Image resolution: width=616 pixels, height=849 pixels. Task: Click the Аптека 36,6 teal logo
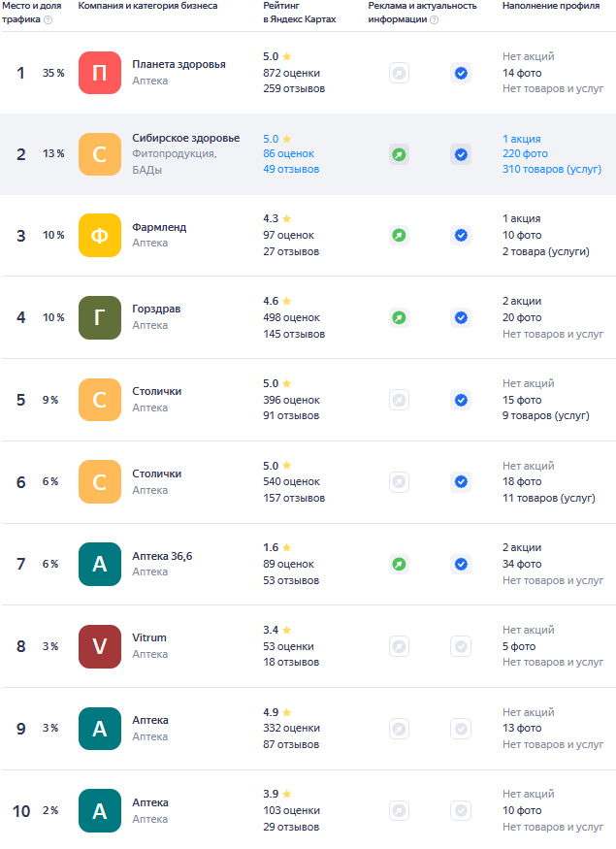click(100, 564)
